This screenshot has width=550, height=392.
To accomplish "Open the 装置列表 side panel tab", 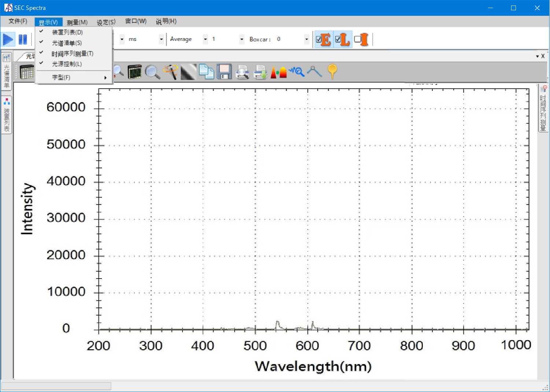I will click(7, 115).
